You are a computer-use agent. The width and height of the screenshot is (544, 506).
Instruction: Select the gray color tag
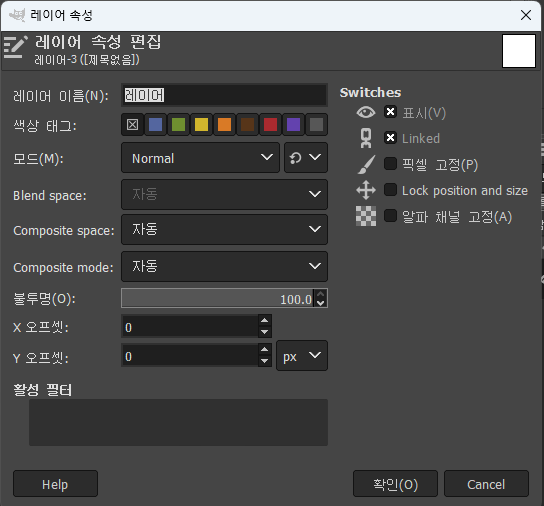click(316, 124)
